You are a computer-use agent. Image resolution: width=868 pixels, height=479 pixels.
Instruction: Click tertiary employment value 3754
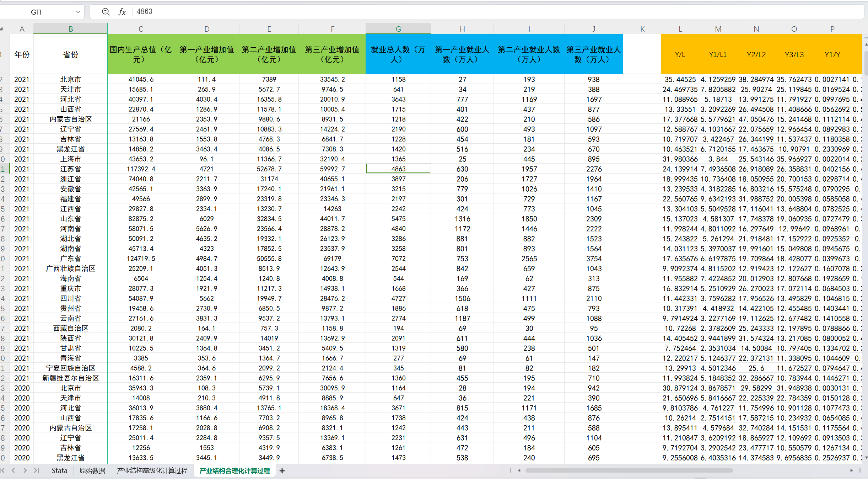pyautogui.click(x=593, y=259)
